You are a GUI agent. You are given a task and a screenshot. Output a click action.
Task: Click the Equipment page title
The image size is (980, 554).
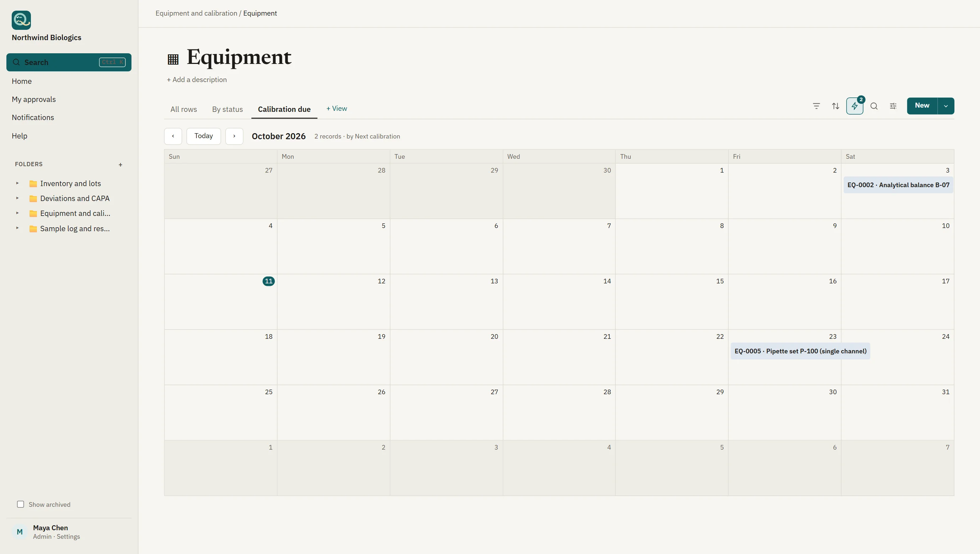[x=239, y=58]
